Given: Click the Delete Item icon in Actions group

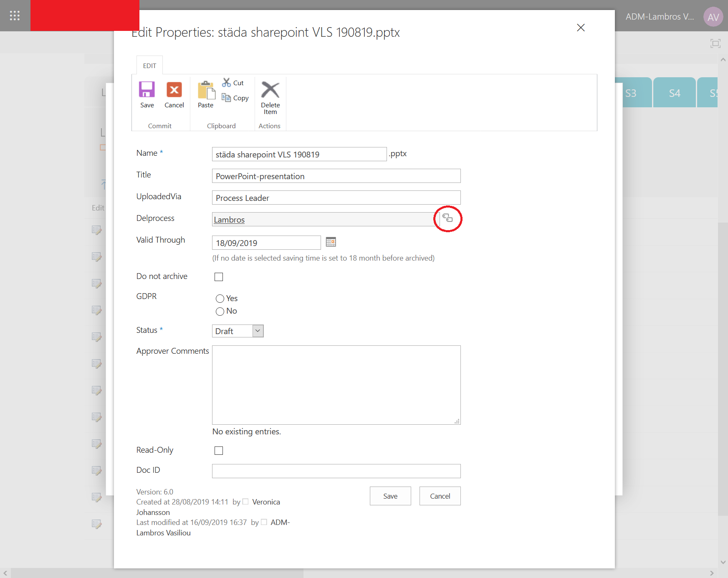Looking at the screenshot, I should (270, 90).
